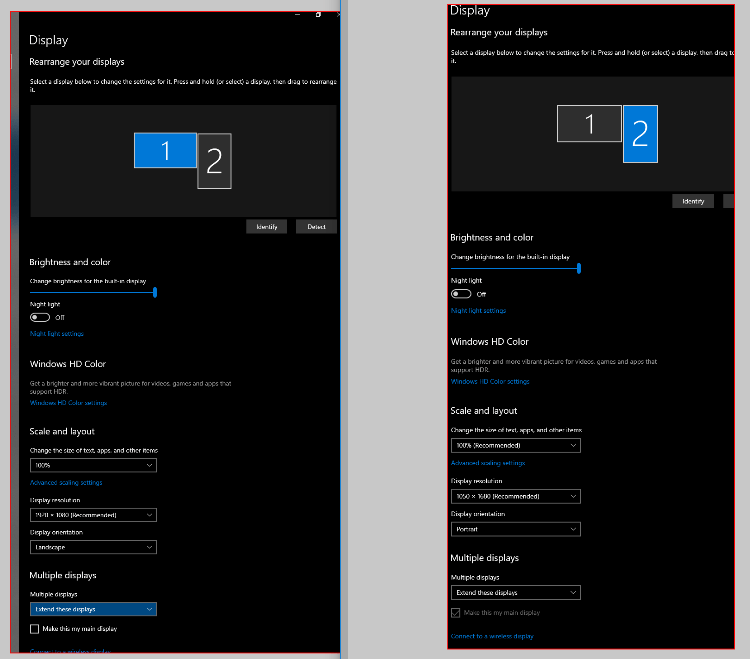750x659 pixels.
Task: Open Portrait orientation dropdown in right window
Action: [x=516, y=529]
